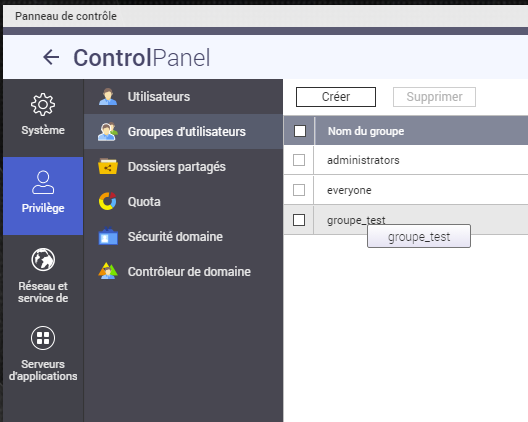The height and width of the screenshot is (422, 528).
Task: Sort by the Nom du groupe column header
Action: pyautogui.click(x=366, y=131)
